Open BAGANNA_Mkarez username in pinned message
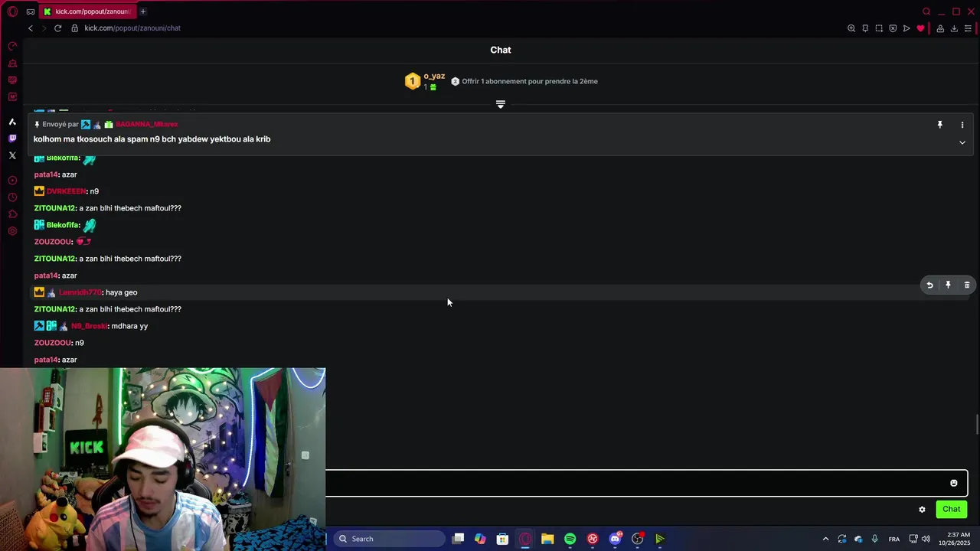980x551 pixels. pyautogui.click(x=146, y=124)
